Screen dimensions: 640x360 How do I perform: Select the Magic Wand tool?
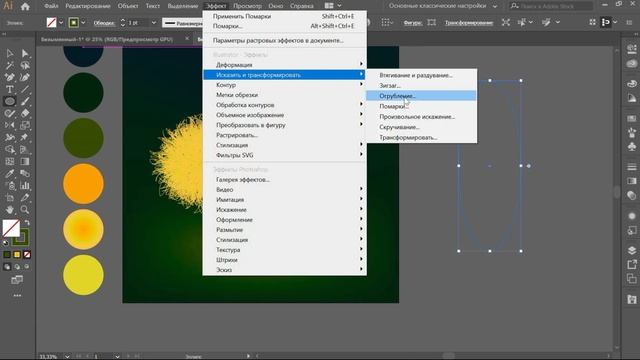click(9, 65)
